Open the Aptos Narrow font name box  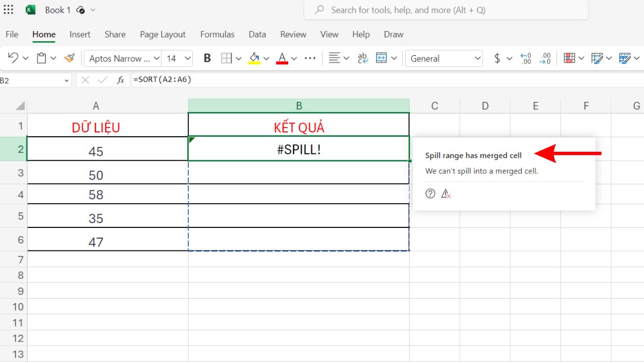point(123,58)
